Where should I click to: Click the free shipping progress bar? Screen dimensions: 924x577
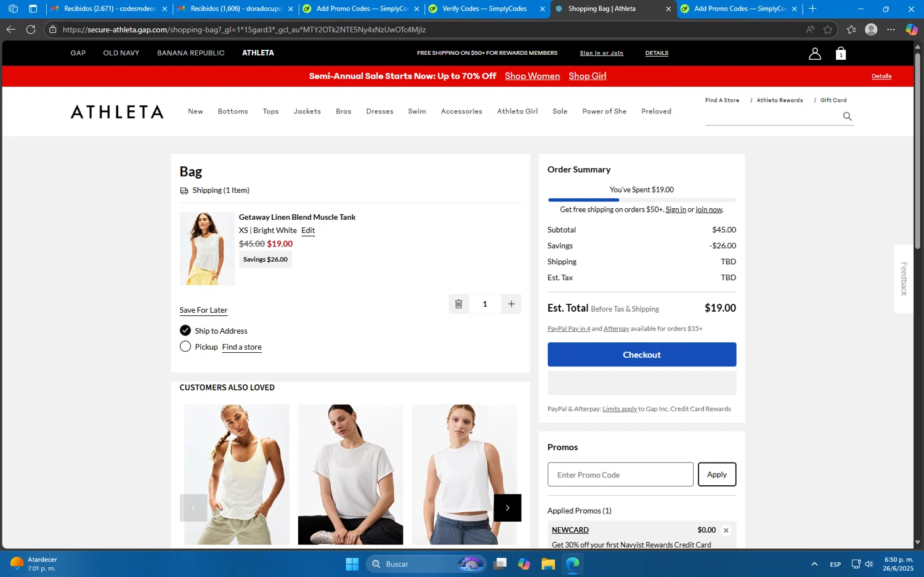(x=641, y=200)
